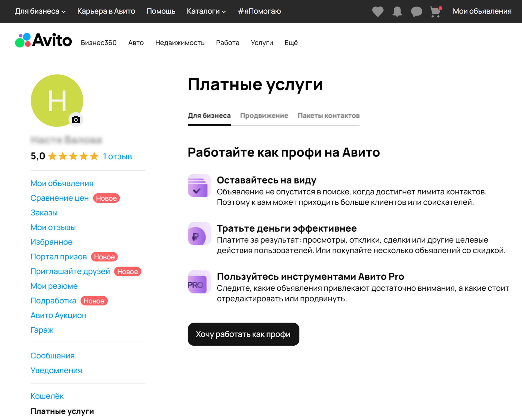Open sidebar Мои объявления link

click(62, 183)
